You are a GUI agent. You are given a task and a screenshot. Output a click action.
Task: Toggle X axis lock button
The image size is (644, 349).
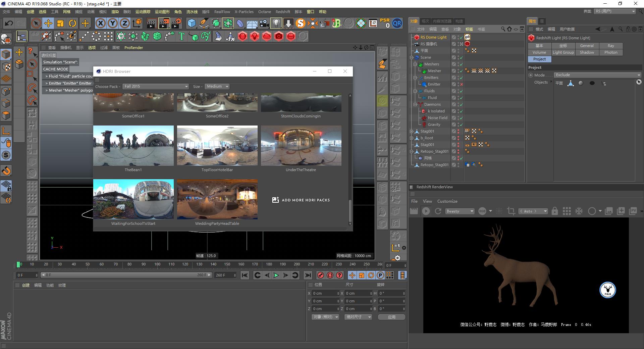pos(100,23)
